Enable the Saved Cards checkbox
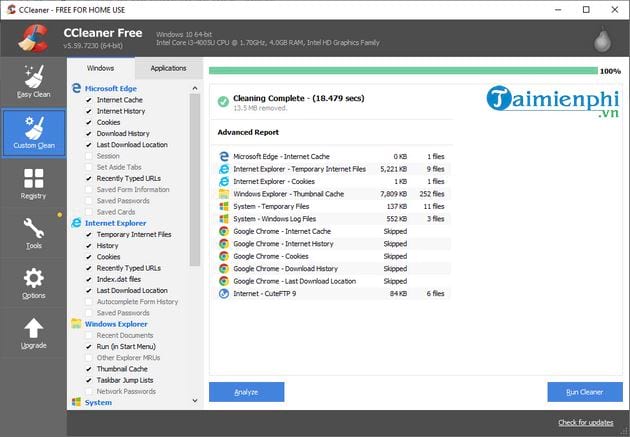The height and width of the screenshot is (437, 630). (x=89, y=212)
